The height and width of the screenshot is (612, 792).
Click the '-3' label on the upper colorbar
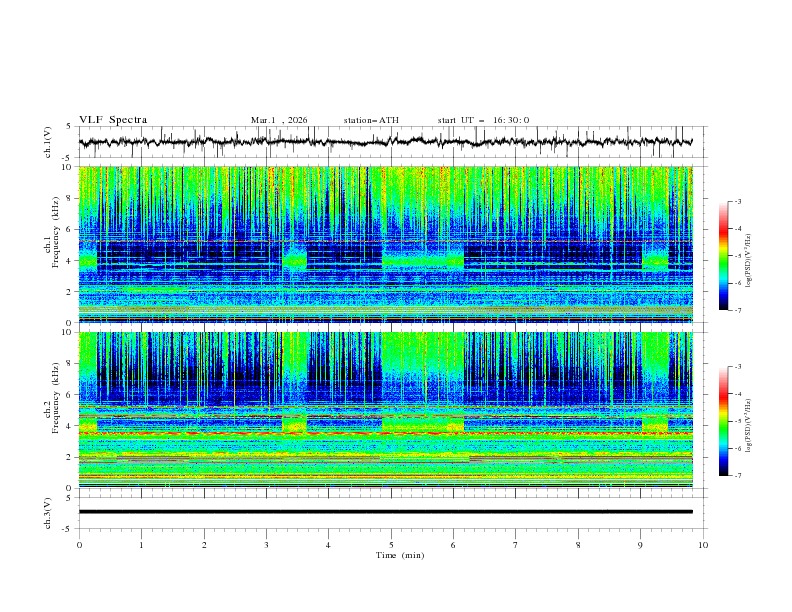[738, 201]
